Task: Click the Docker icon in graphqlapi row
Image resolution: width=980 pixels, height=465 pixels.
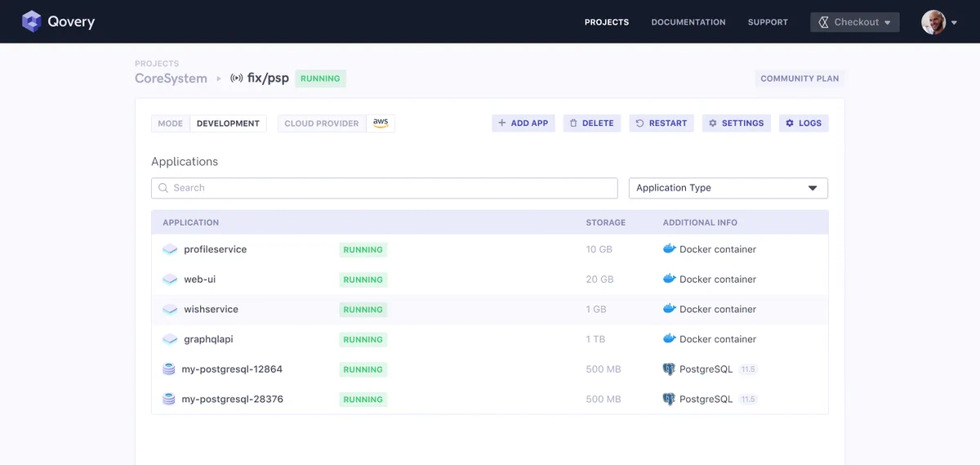Action: click(x=670, y=338)
